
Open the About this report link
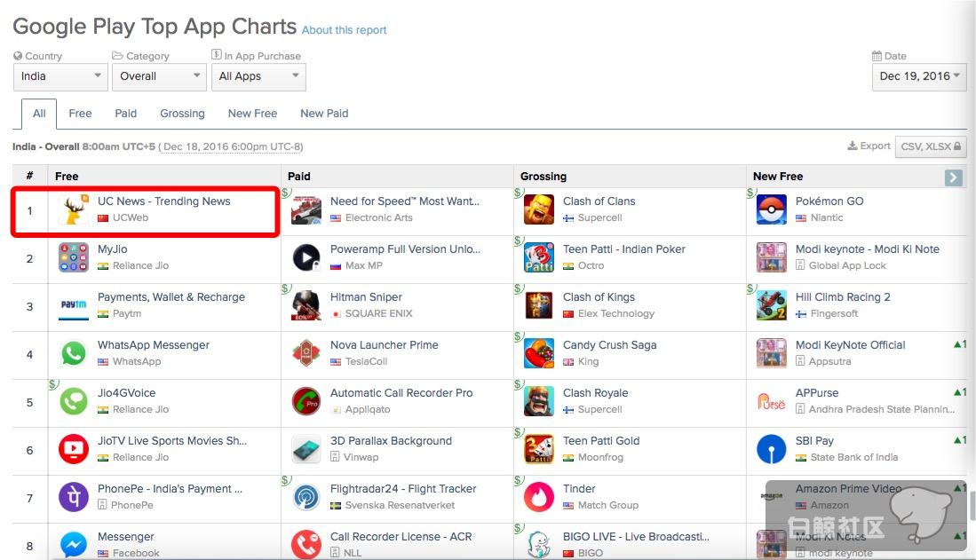tap(345, 30)
